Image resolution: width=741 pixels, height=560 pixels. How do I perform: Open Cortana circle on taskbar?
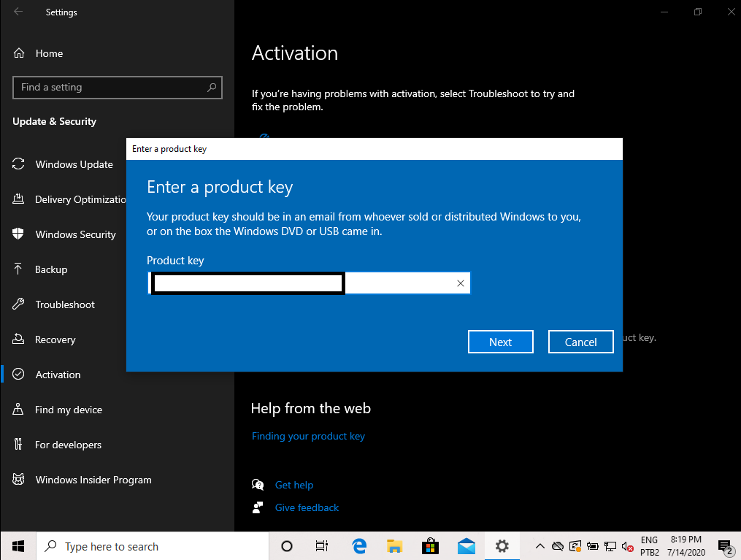point(286,546)
